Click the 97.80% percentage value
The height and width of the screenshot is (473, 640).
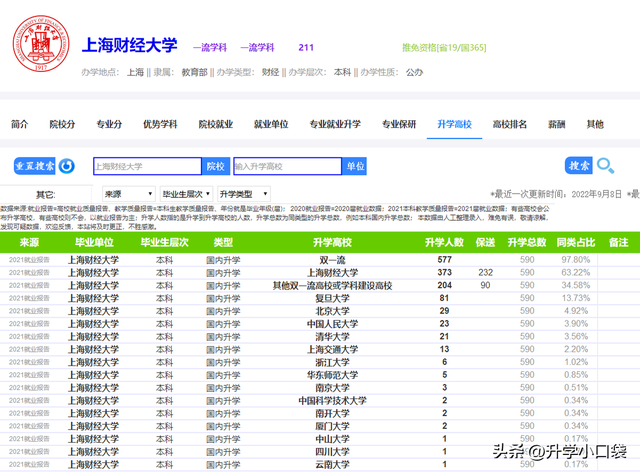click(x=576, y=260)
